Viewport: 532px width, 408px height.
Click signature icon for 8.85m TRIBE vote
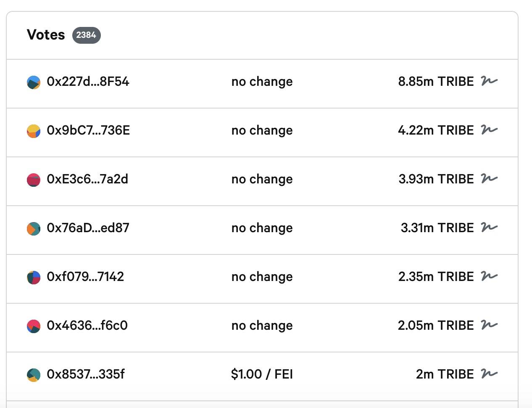(x=489, y=81)
